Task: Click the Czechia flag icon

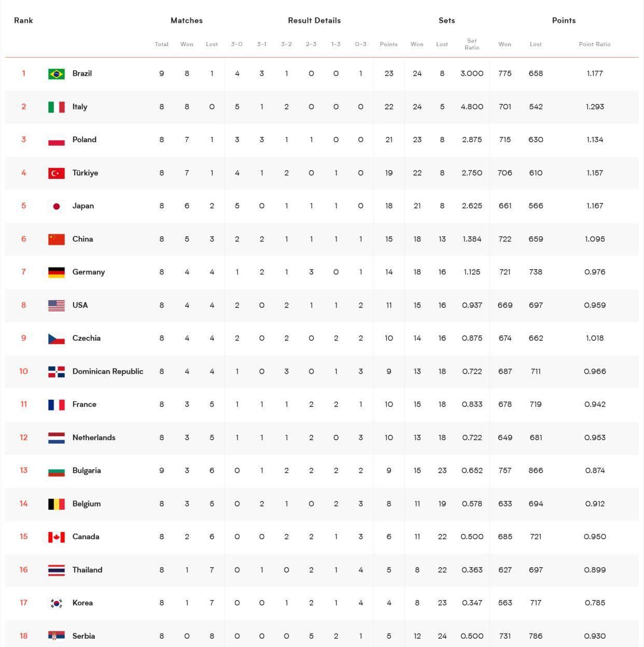Action: 57,339
